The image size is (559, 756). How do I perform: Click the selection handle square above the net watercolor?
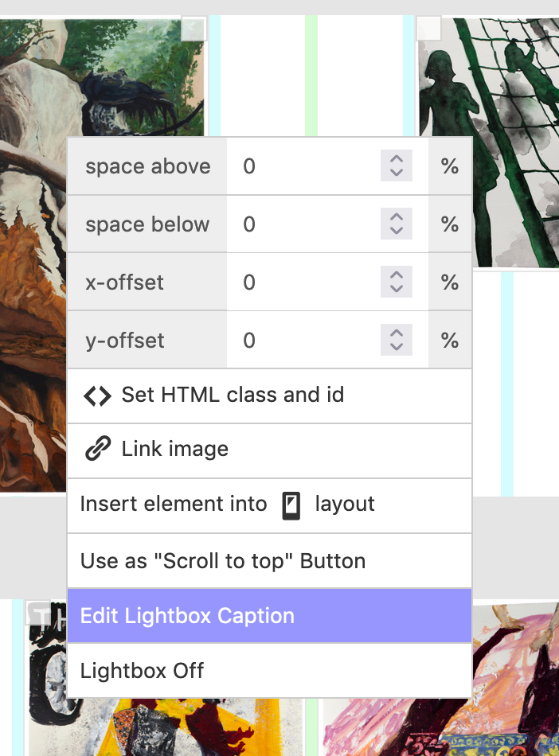coord(428,28)
